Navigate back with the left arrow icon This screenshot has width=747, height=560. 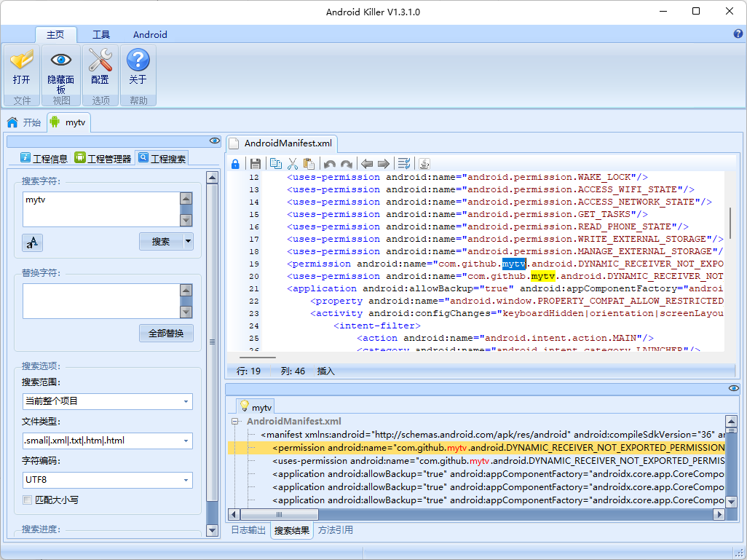(x=366, y=164)
